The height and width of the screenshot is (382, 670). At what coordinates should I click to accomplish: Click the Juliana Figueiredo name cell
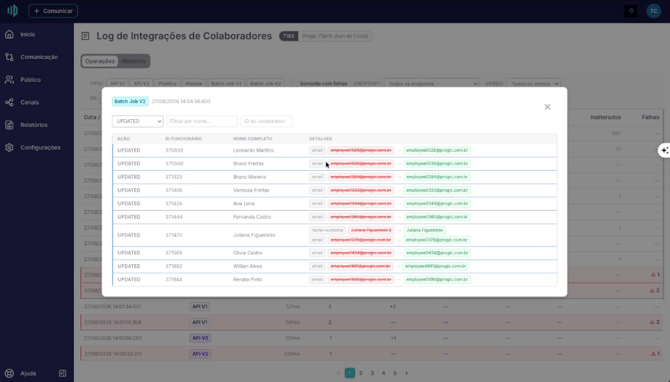coord(254,235)
